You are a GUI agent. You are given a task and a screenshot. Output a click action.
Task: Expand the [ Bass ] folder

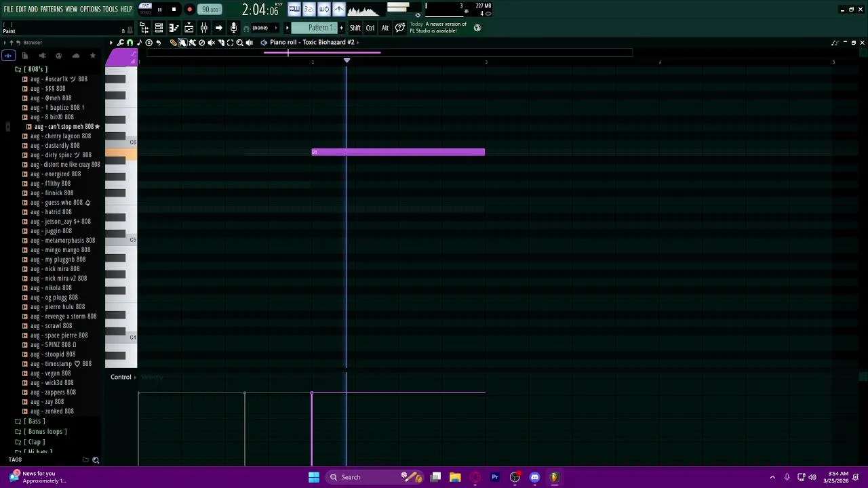(30, 422)
